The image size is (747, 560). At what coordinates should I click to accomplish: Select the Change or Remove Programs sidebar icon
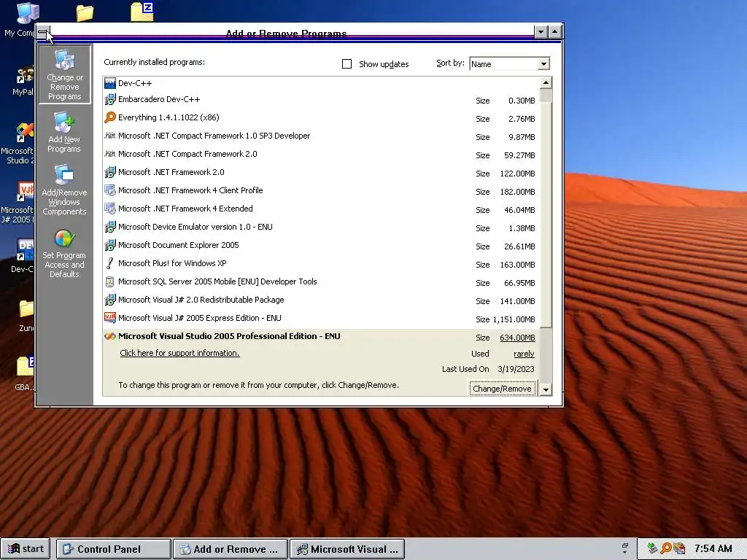pyautogui.click(x=64, y=74)
